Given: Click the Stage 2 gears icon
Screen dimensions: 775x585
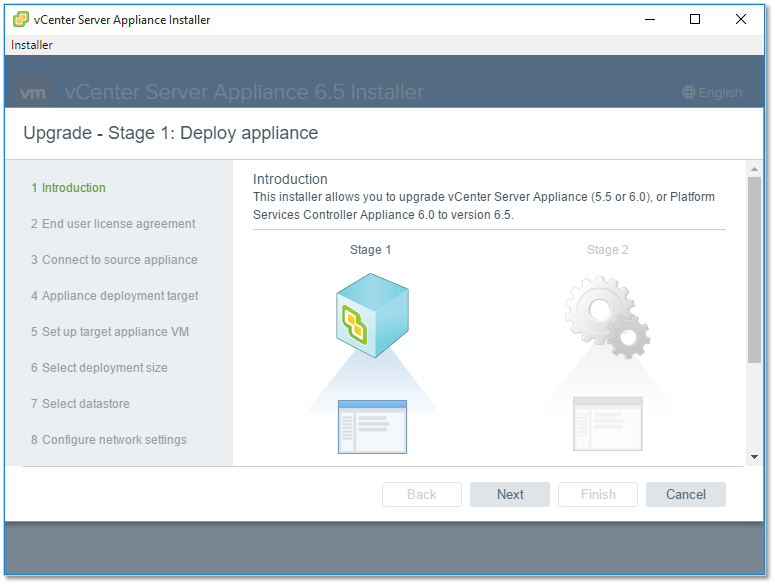Looking at the screenshot, I should click(607, 317).
